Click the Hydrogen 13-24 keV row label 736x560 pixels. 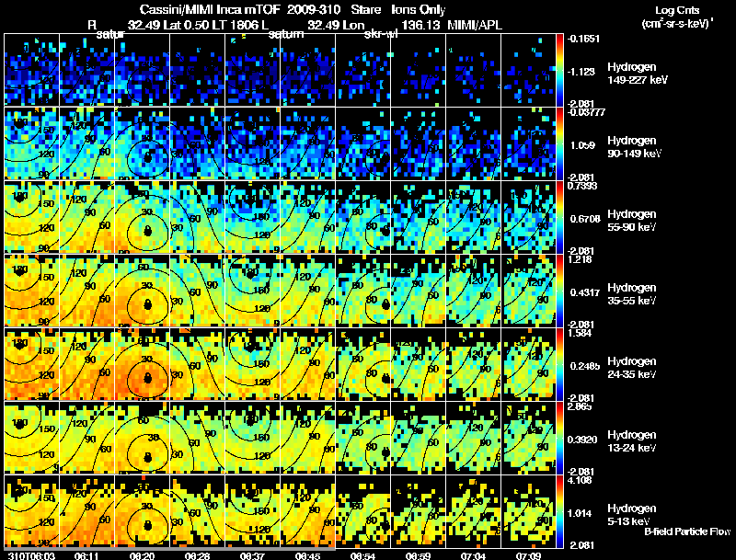click(x=632, y=441)
